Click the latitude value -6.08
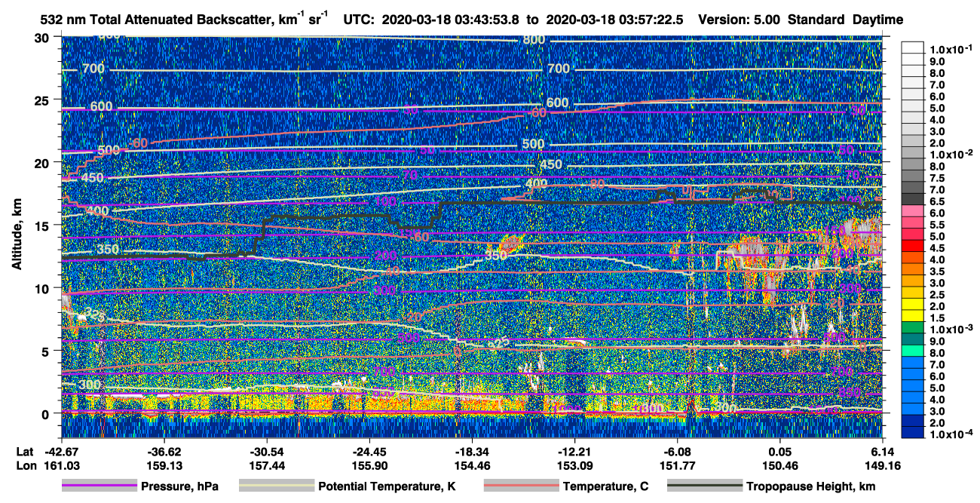 coord(678,451)
